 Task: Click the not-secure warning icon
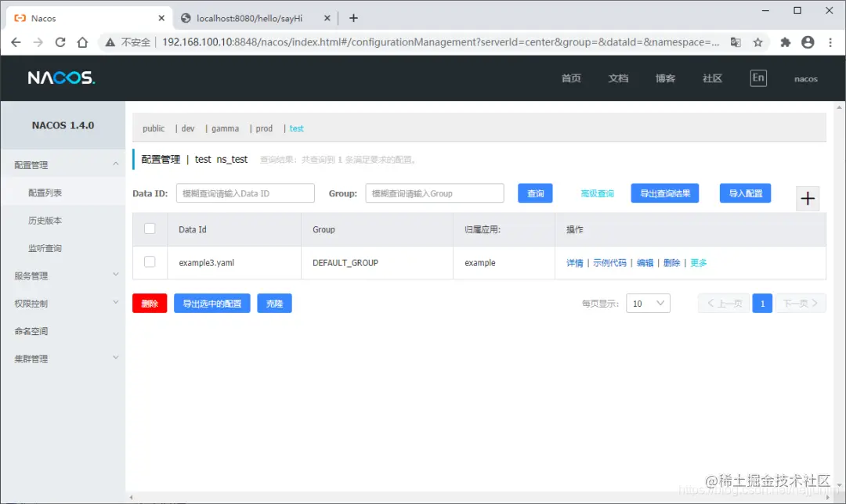[110, 42]
